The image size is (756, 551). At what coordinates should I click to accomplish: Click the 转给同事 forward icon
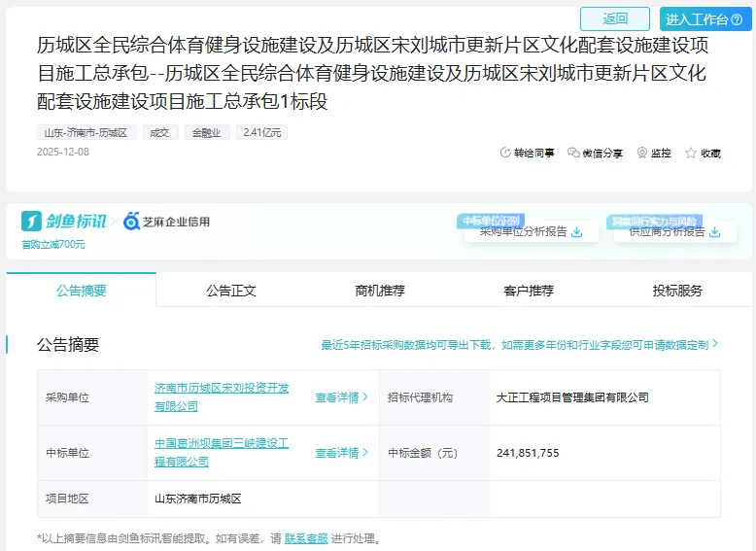pyautogui.click(x=505, y=153)
